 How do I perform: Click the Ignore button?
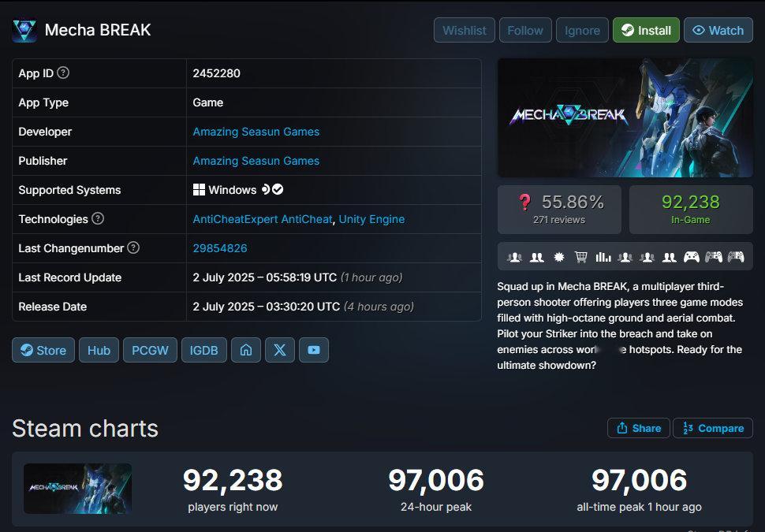(x=583, y=30)
